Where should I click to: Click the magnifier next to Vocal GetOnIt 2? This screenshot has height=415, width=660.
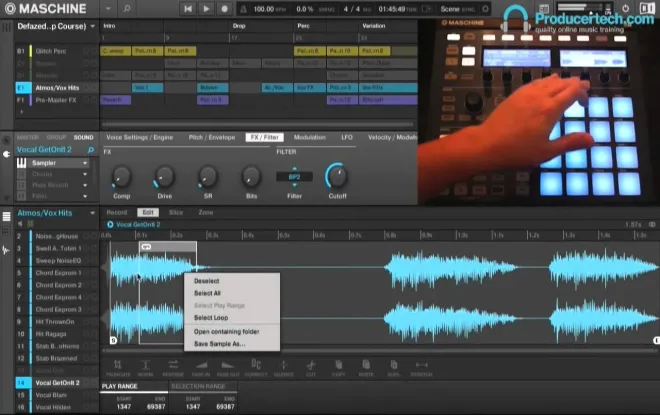[90, 150]
